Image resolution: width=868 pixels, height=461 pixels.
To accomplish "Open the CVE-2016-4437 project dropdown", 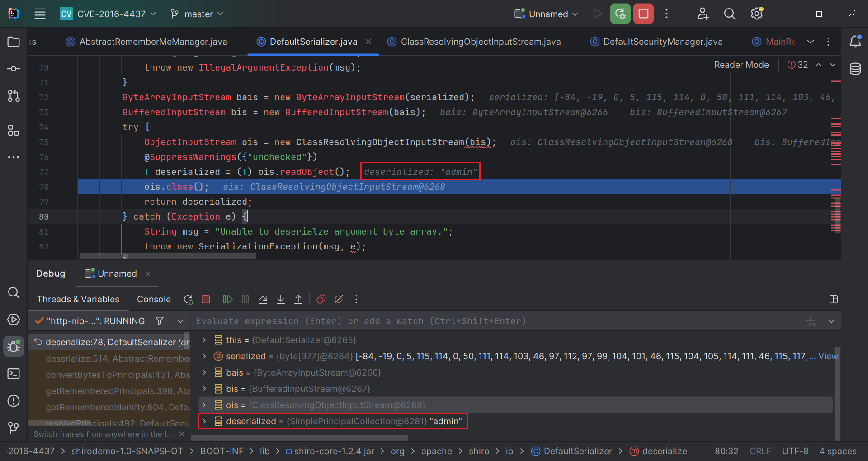I will [108, 14].
